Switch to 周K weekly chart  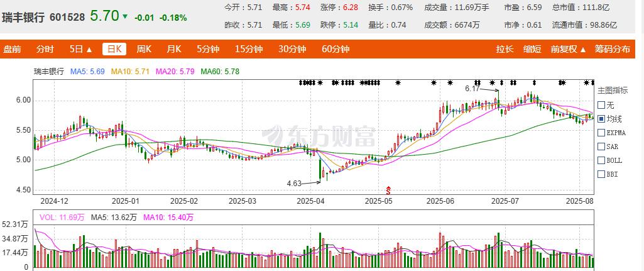[144, 49]
